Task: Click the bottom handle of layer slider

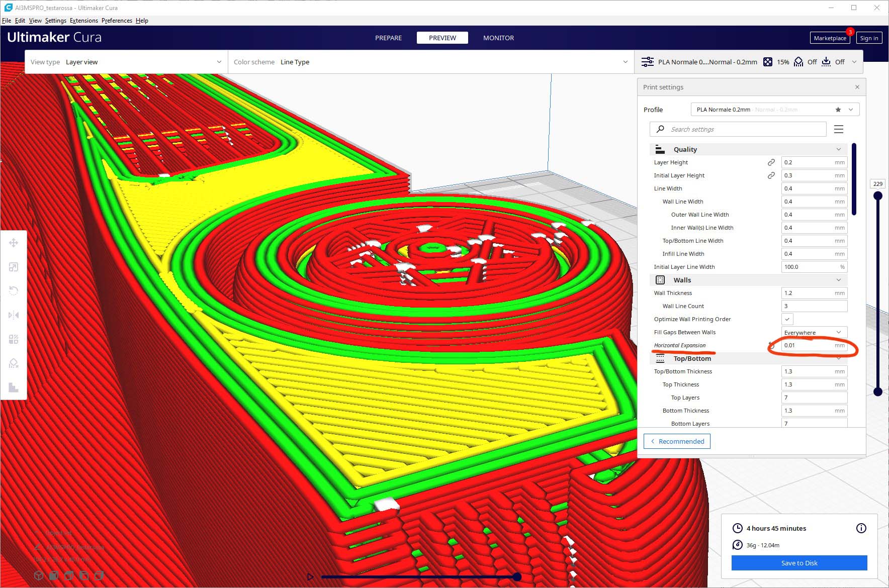Action: [x=878, y=391]
